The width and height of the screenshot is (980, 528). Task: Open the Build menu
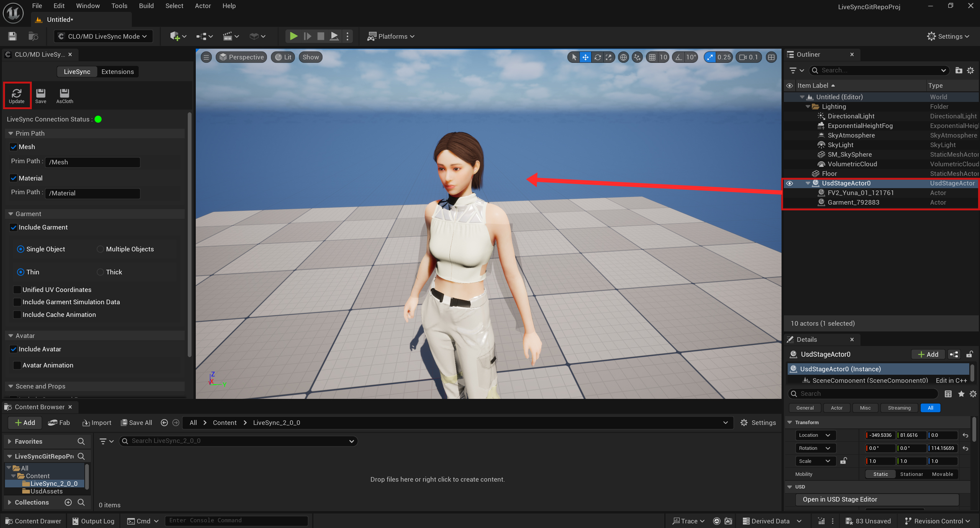(146, 6)
